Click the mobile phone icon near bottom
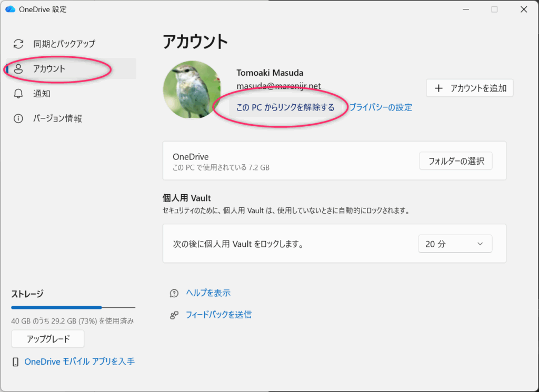This screenshot has height=392, width=539. (16, 362)
